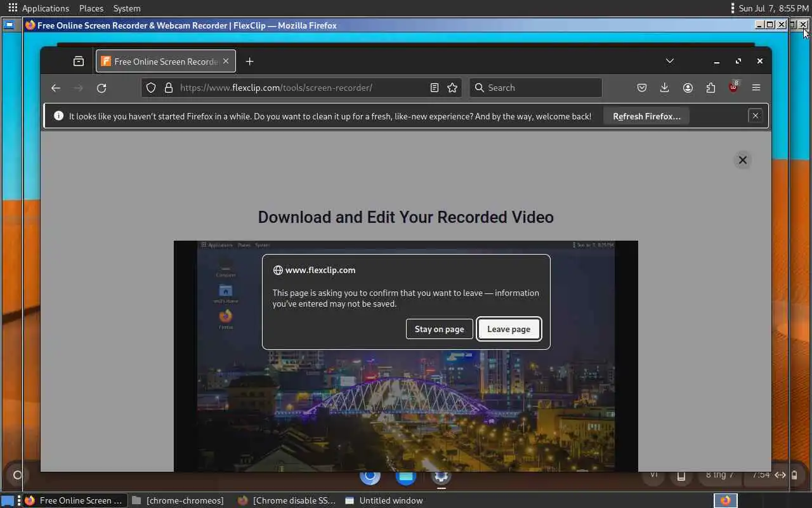Screen dimensions: 812x508
Task: Open a new tab with the plus button
Action: click(x=249, y=62)
